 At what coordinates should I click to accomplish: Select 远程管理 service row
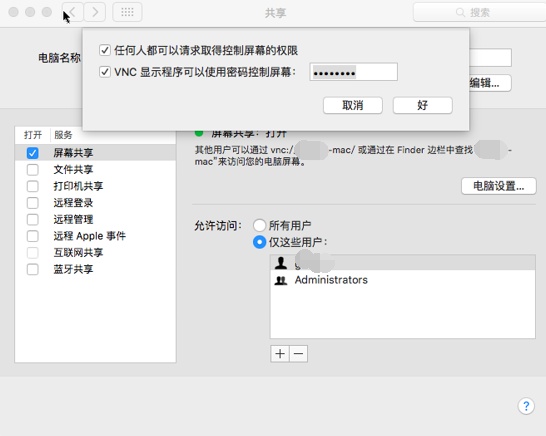click(95, 219)
